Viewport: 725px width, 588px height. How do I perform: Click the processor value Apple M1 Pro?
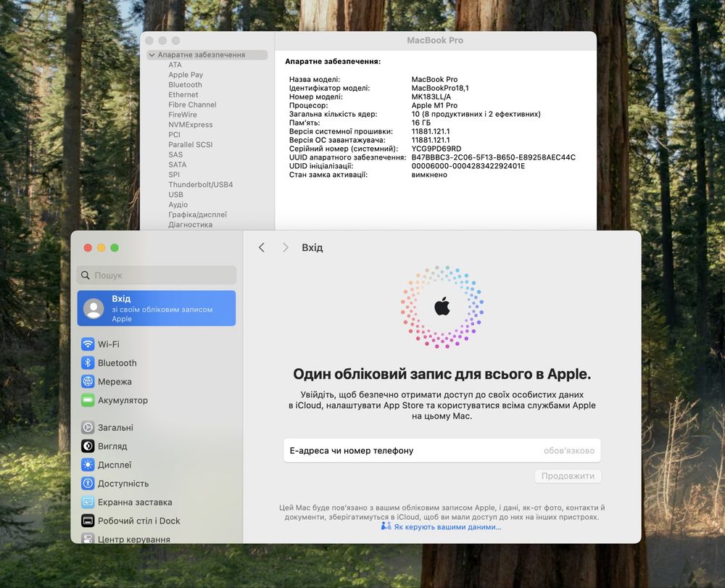coord(434,105)
